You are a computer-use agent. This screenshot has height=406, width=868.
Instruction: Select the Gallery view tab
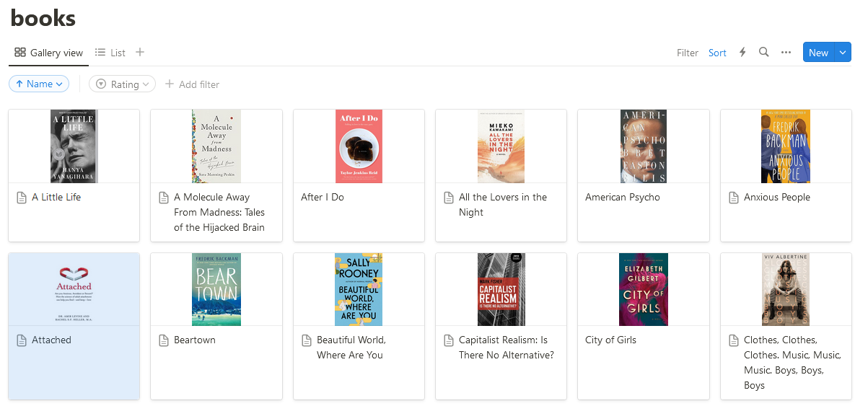pos(48,53)
